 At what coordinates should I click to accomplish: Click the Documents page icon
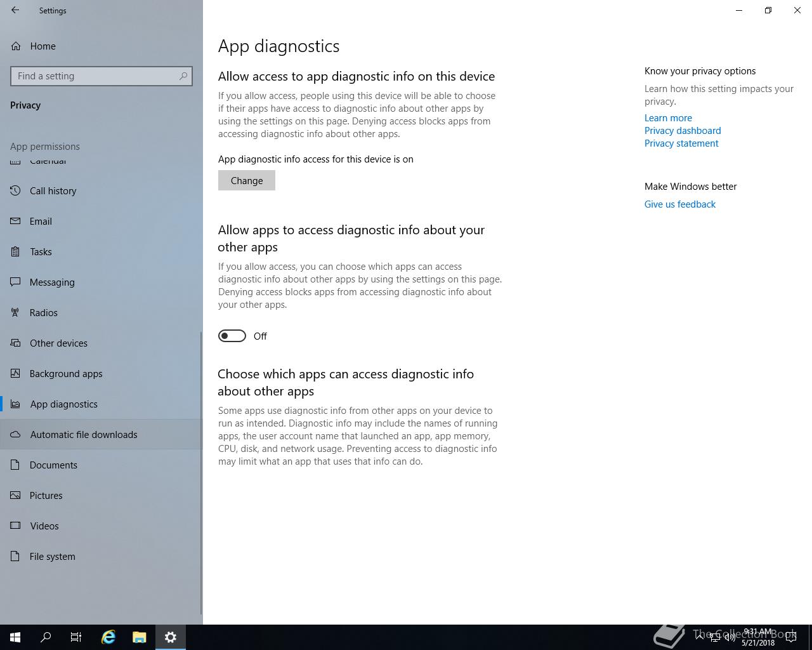(x=15, y=465)
